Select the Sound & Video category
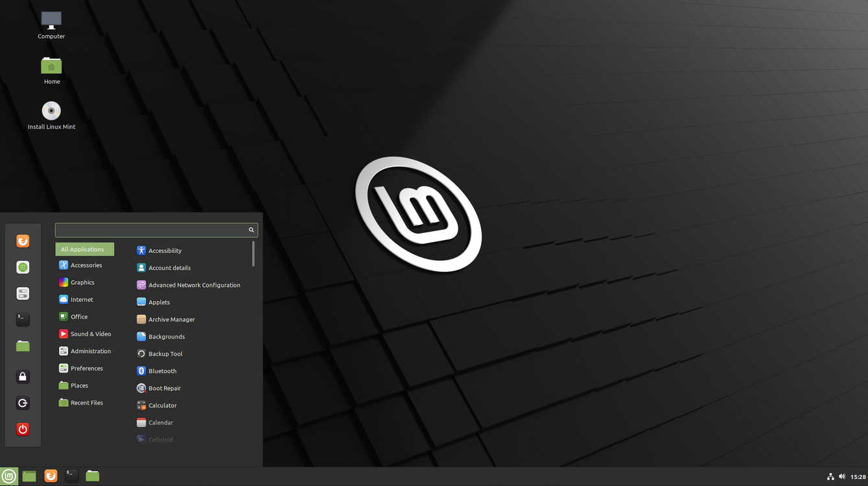 pos(85,334)
